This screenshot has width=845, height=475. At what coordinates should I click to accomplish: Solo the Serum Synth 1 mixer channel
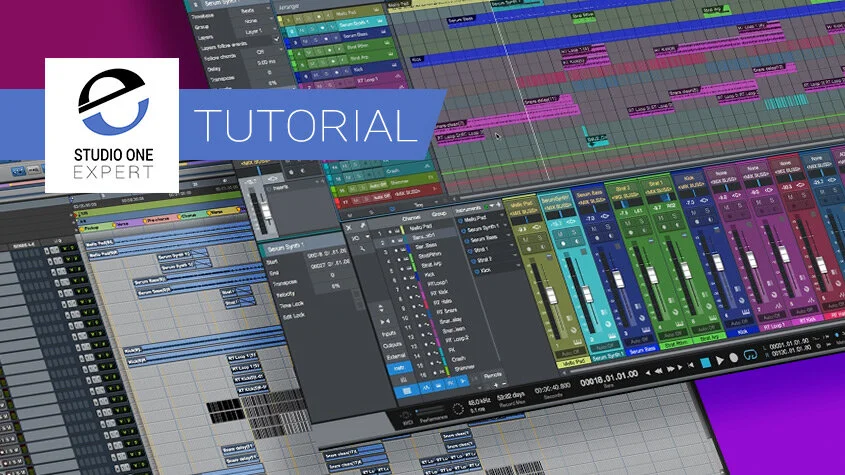tap(576, 233)
